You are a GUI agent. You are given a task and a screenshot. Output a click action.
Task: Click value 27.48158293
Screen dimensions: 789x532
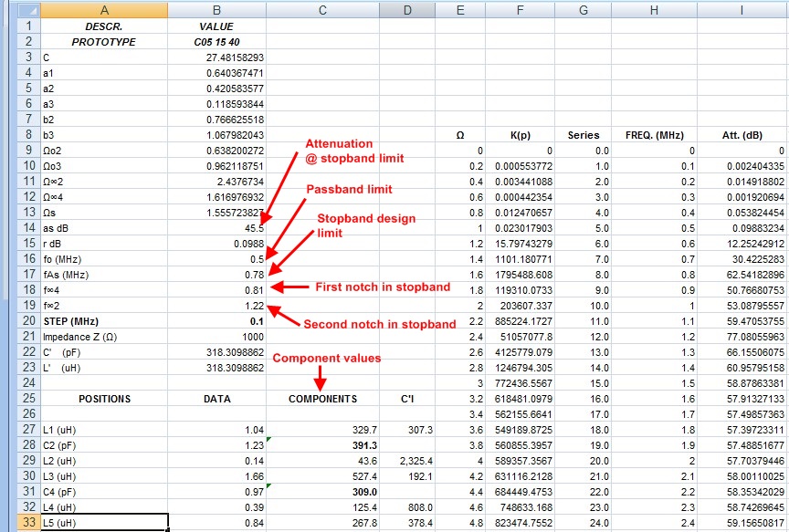click(x=216, y=57)
